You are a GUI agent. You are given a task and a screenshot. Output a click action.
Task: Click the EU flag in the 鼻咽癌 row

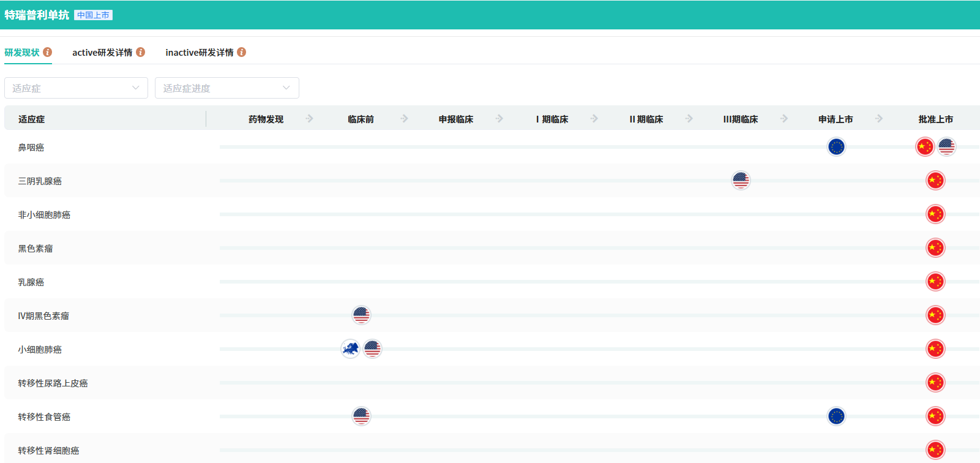836,147
